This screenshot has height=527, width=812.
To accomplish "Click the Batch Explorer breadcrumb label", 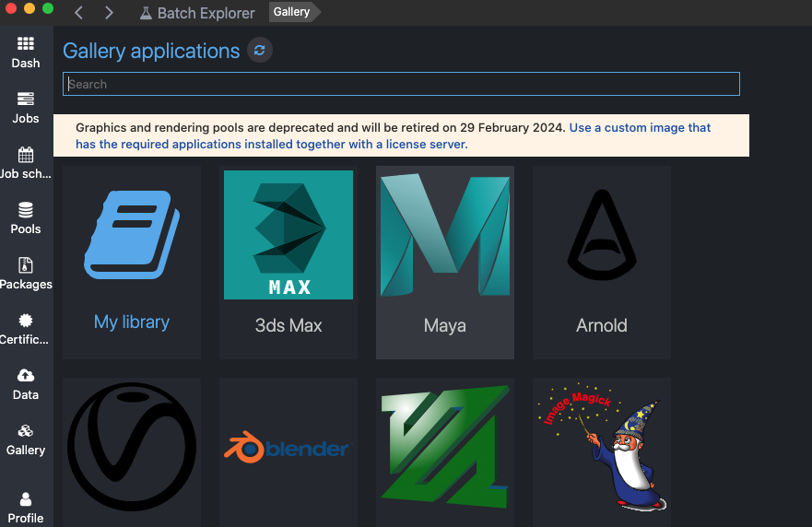I will pyautogui.click(x=206, y=13).
